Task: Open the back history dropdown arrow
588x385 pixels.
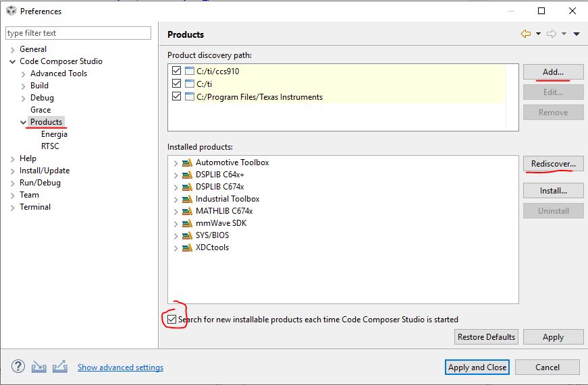Action: pyautogui.click(x=538, y=34)
